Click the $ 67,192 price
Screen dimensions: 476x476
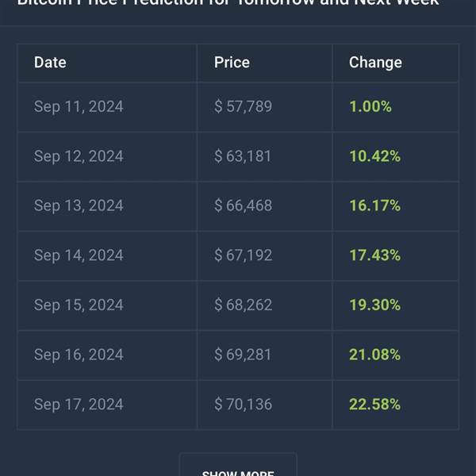click(244, 255)
